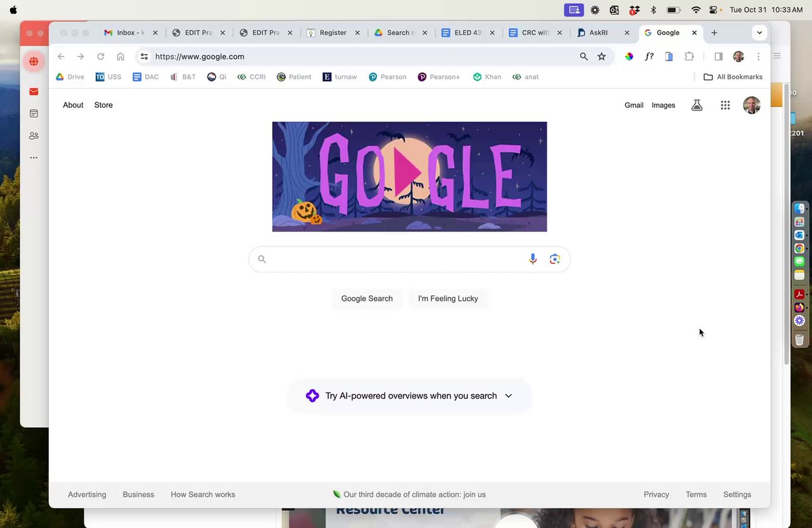Open the USS bookmark
Screen dimensions: 812x528
point(108,77)
